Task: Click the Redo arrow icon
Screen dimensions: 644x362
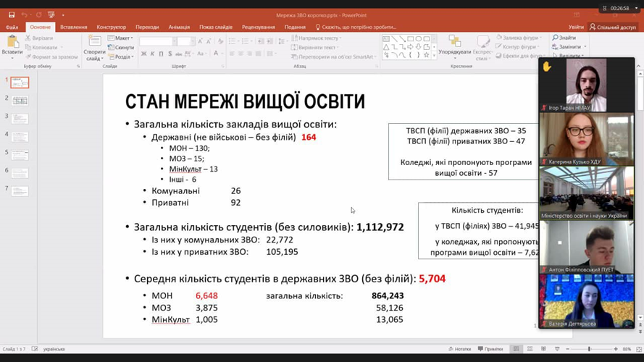Action: point(38,14)
